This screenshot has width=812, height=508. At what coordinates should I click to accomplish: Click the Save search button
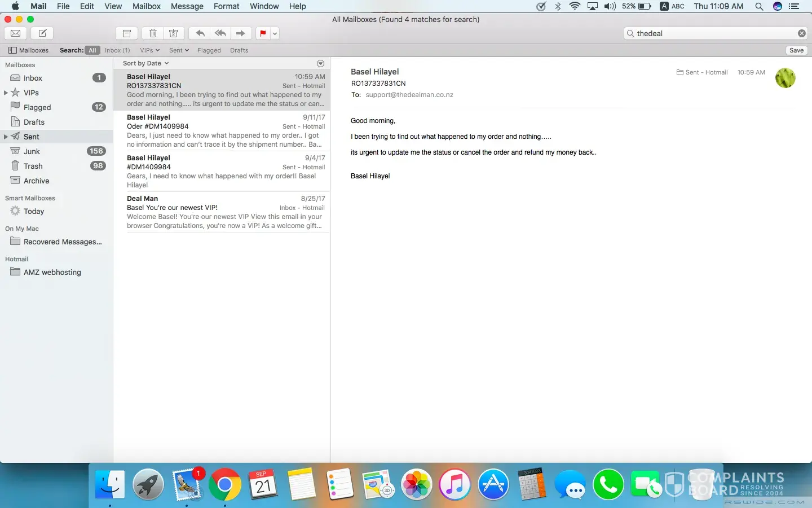click(796, 50)
